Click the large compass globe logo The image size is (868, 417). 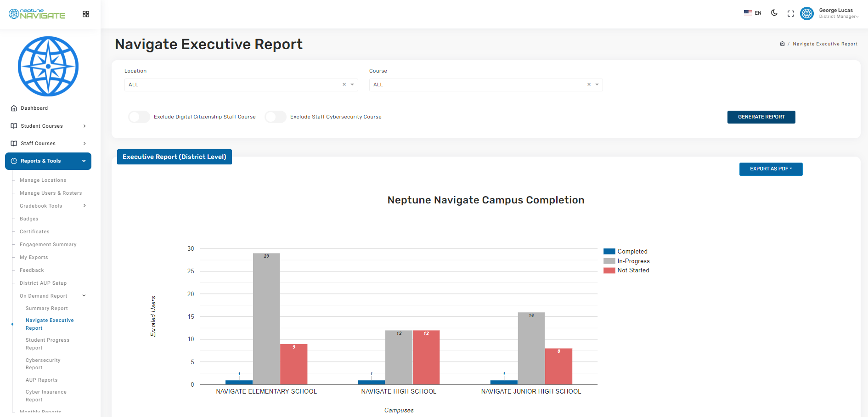click(48, 66)
